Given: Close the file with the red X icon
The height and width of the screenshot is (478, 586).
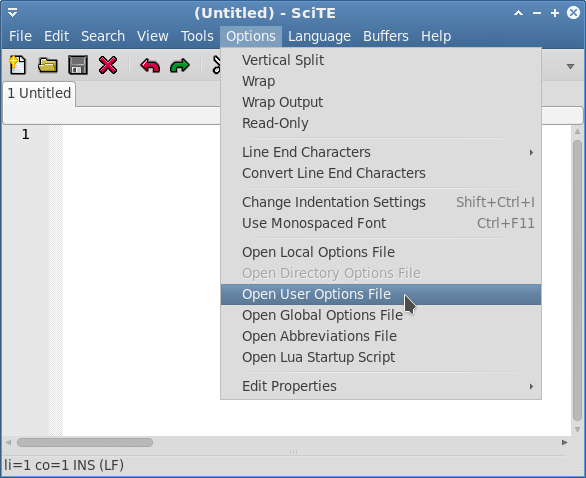Looking at the screenshot, I should (x=108, y=65).
